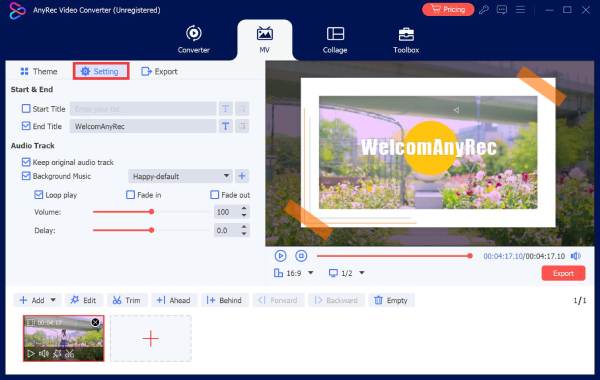Click the preview playback progress bar
The width and height of the screenshot is (600, 380).
coord(395,256)
